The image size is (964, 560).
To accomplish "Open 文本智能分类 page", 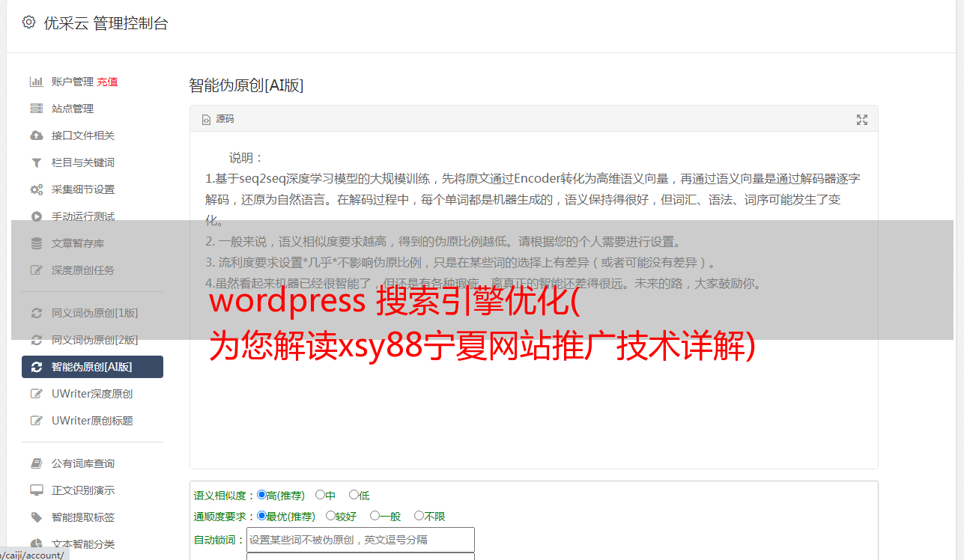I will 83,544.
